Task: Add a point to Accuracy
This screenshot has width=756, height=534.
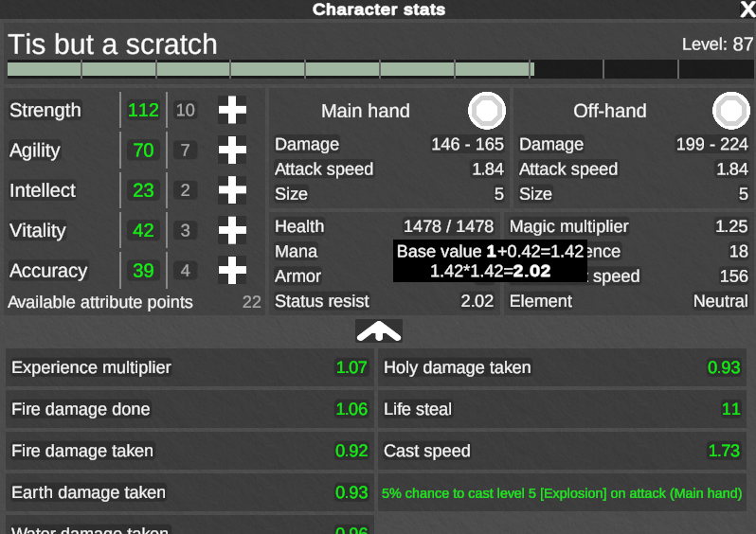Action: coord(232,270)
